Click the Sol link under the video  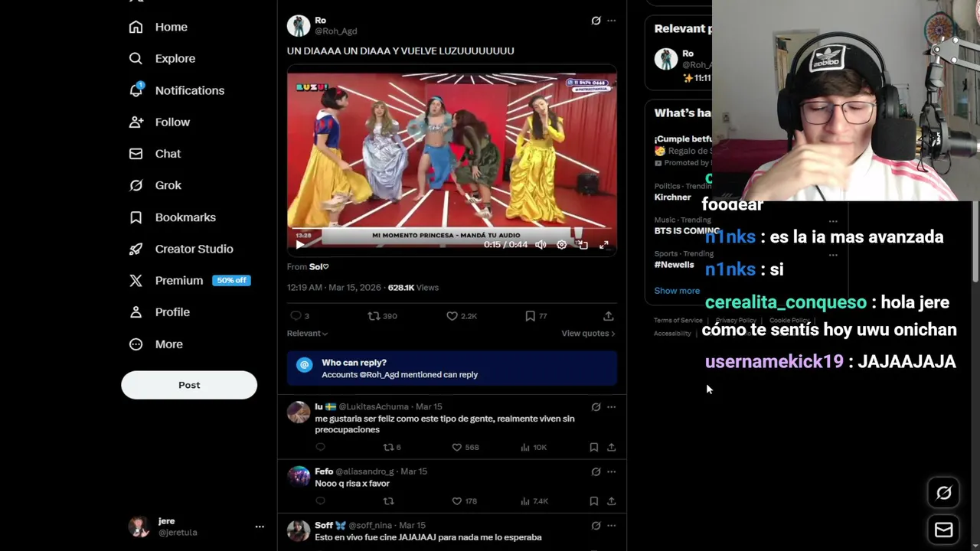[x=318, y=266]
